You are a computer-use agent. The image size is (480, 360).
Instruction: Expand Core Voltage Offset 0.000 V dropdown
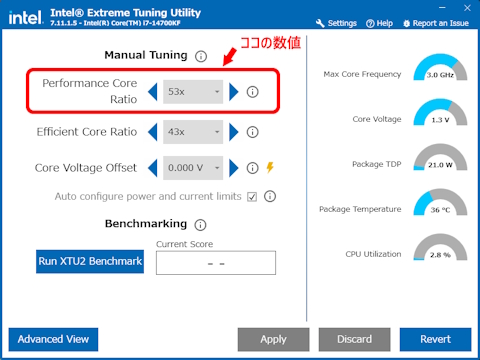193,168
